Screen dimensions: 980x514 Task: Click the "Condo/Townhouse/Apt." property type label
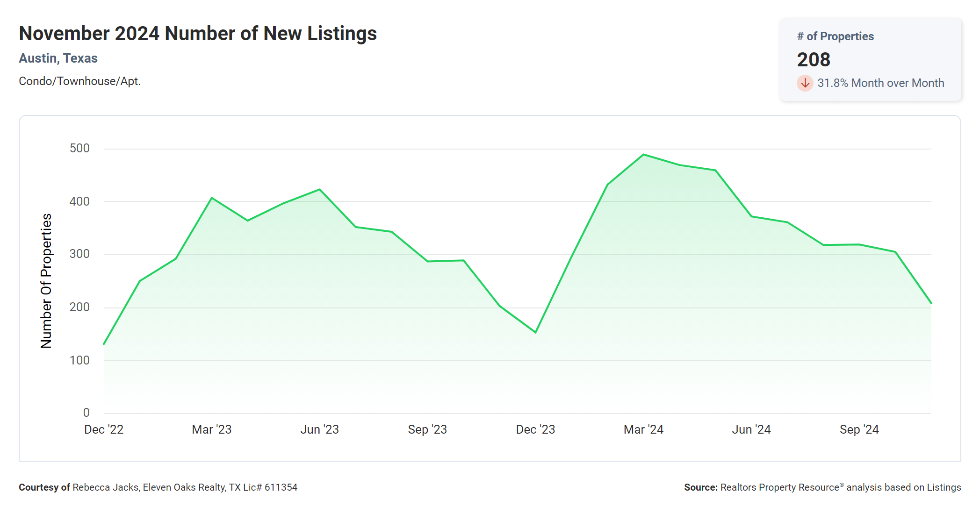pos(79,81)
